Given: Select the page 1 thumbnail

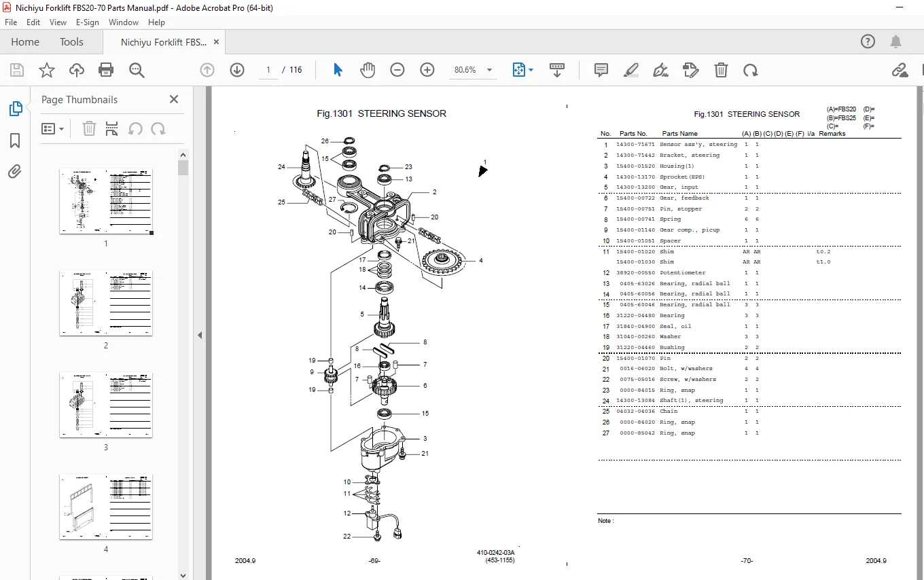Looking at the screenshot, I should (106, 202).
